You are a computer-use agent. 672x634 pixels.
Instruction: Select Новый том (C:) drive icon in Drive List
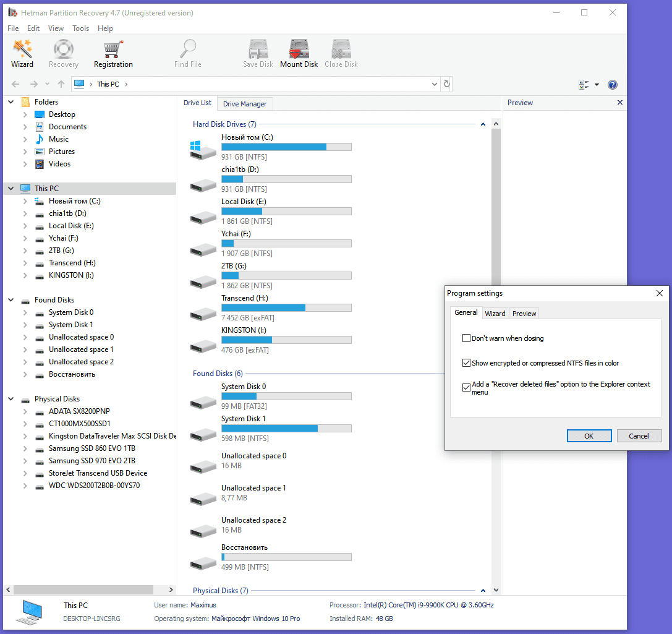point(203,150)
